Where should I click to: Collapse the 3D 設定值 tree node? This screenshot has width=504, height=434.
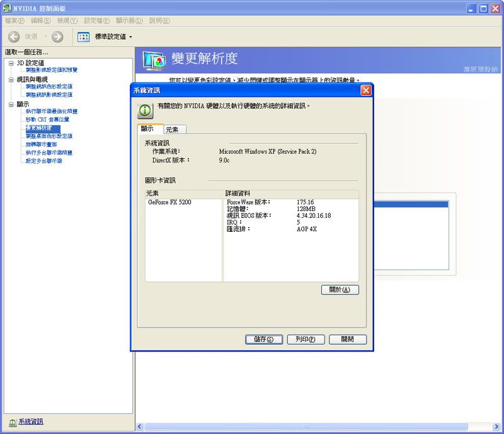11,63
